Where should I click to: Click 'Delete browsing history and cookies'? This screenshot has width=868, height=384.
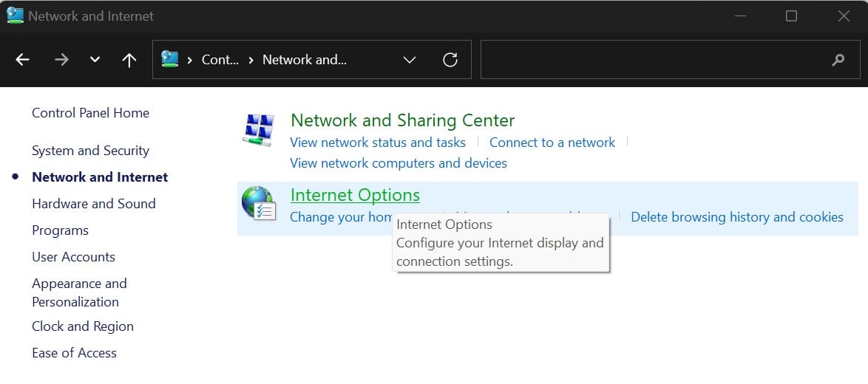pos(737,217)
